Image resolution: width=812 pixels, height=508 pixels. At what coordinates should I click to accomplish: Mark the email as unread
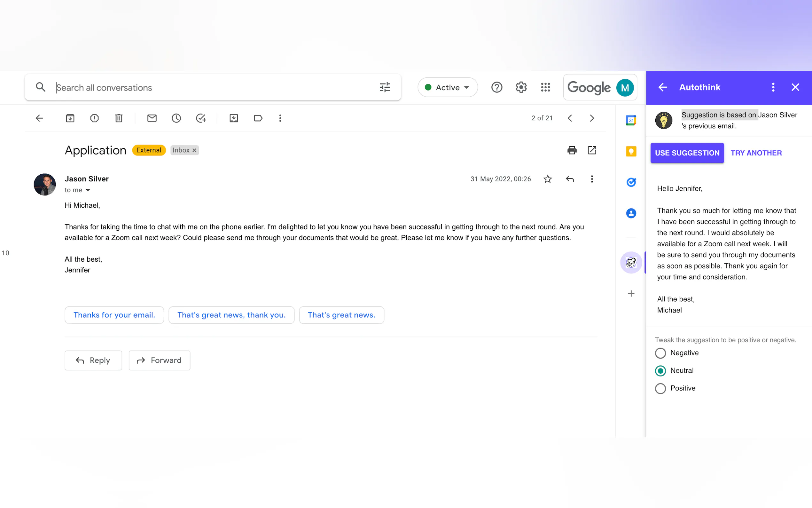(152, 118)
